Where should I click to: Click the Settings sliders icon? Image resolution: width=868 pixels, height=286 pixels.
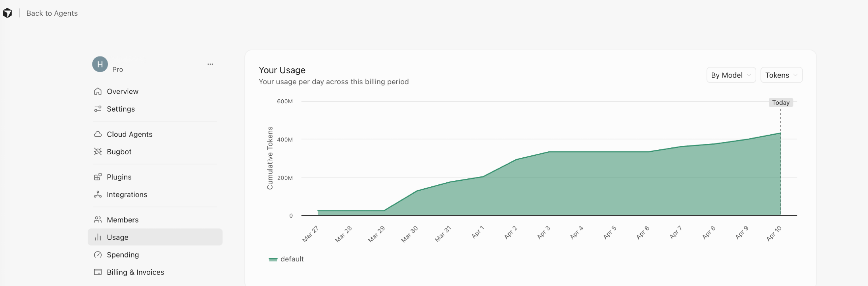coord(98,109)
